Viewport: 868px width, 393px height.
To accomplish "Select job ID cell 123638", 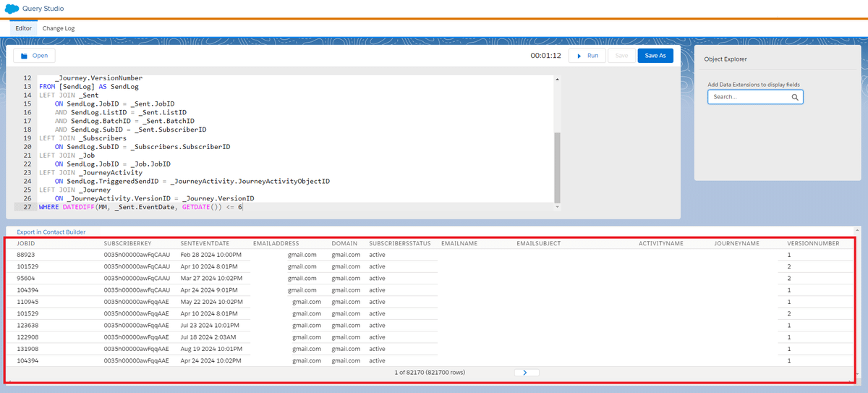I will [27, 326].
